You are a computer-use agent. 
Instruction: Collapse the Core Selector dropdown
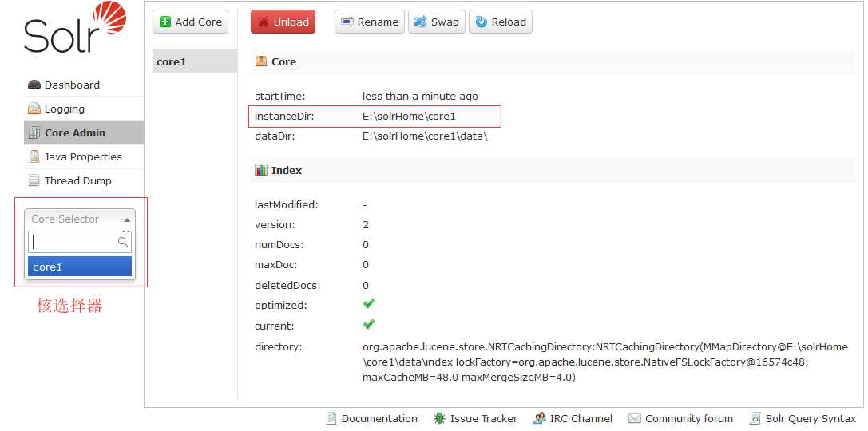pos(80,219)
